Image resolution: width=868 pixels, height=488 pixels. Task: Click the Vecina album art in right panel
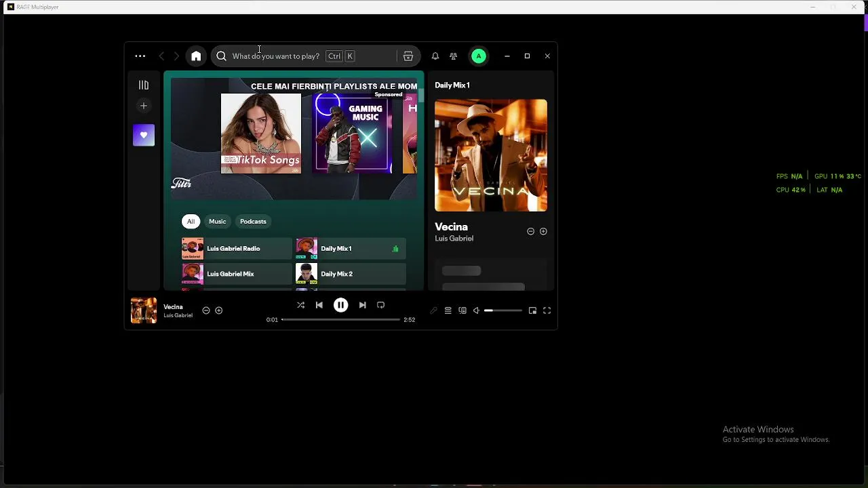[491, 155]
